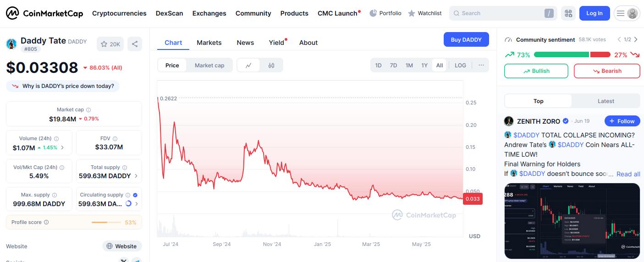
Task: Click the CoinMarketCap logo
Action: 44,13
